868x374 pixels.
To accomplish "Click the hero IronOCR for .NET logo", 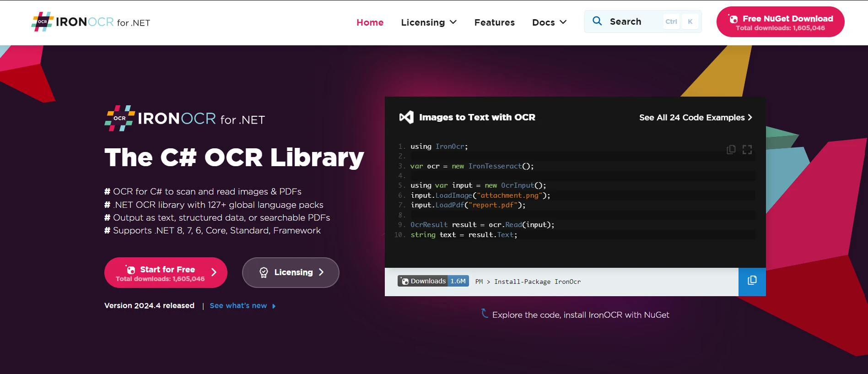I will click(x=184, y=119).
